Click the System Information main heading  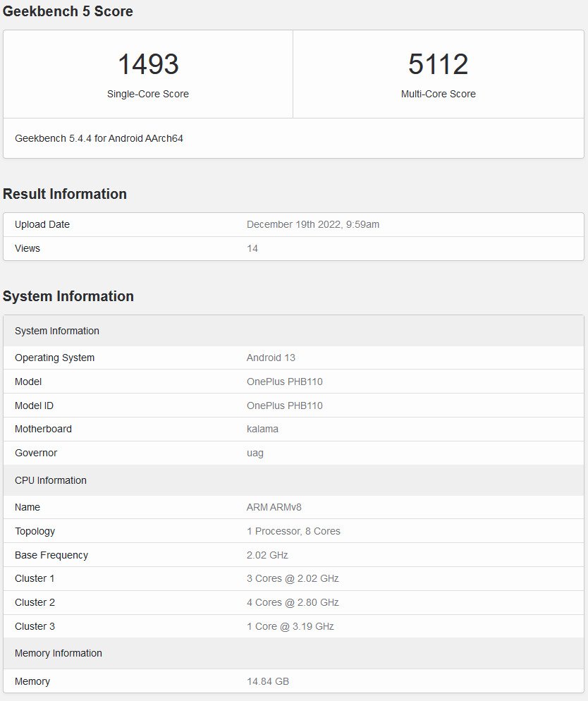[68, 296]
